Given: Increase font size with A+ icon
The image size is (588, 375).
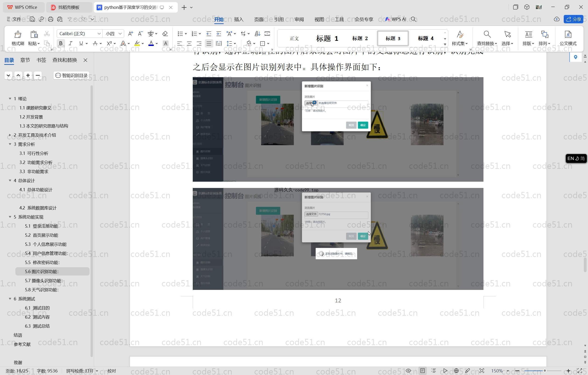Looking at the screenshot, I should (x=130, y=33).
